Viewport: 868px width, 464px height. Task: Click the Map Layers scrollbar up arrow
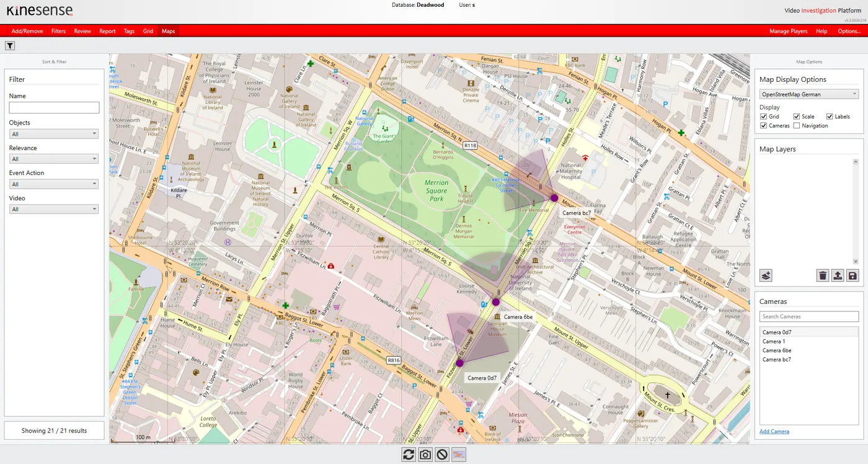[x=856, y=162]
